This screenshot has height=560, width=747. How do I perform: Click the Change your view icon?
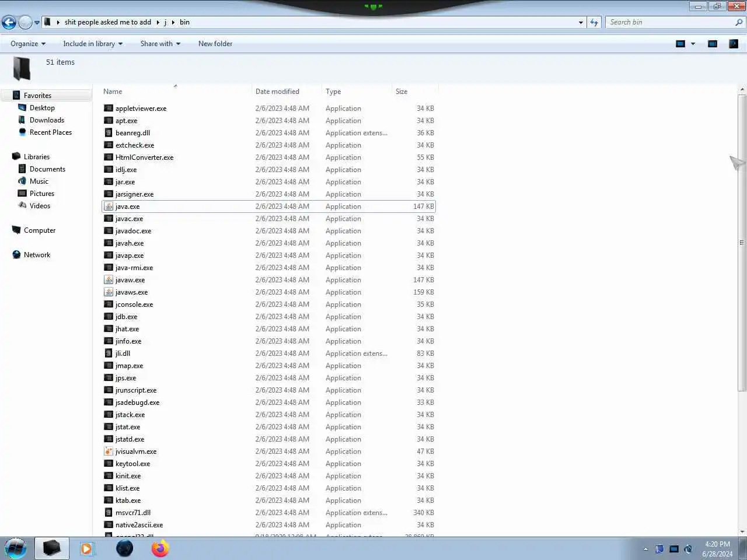pos(680,44)
